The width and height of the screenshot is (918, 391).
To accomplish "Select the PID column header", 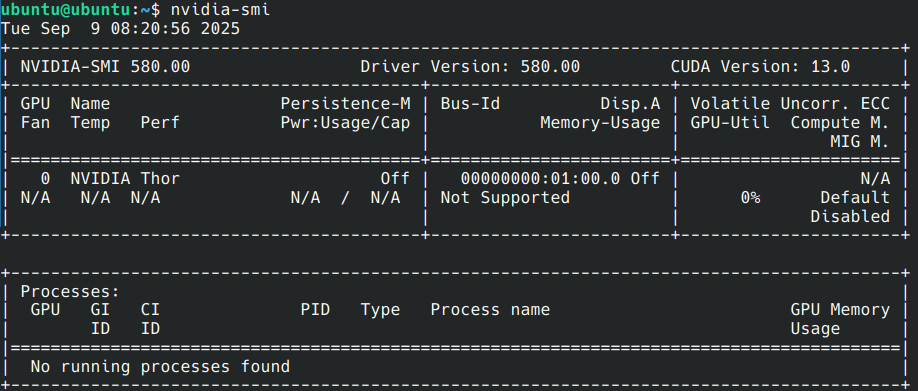I will click(315, 310).
